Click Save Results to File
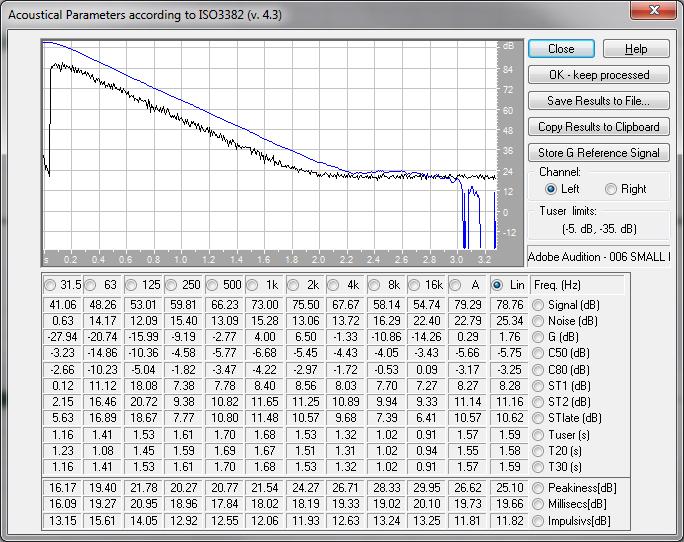This screenshot has width=684, height=542. tap(599, 101)
